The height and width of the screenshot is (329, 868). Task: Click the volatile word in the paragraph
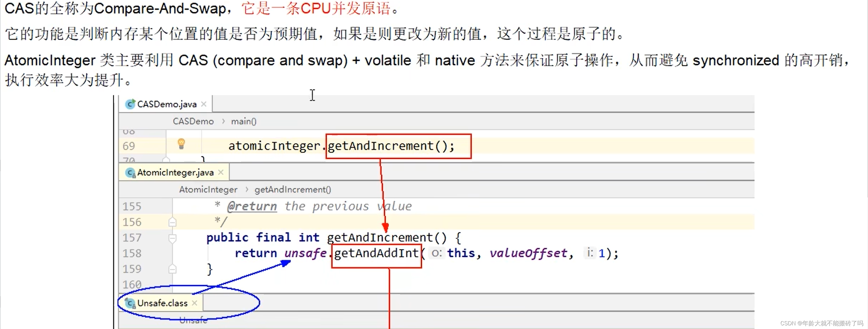[x=388, y=61]
